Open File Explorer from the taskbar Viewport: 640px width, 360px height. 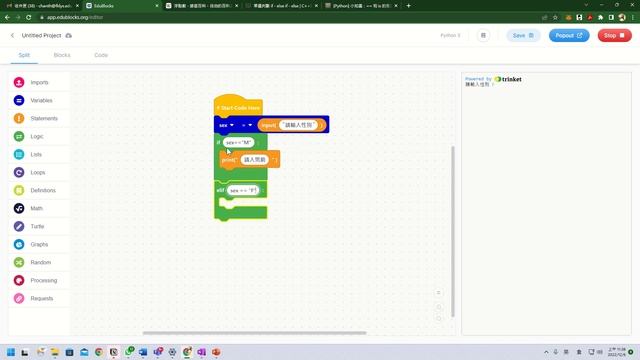55,352
